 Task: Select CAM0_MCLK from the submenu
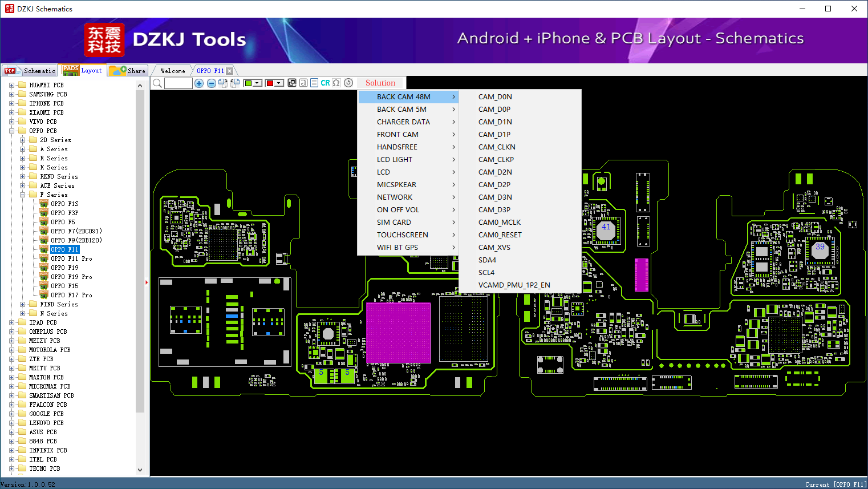click(500, 223)
